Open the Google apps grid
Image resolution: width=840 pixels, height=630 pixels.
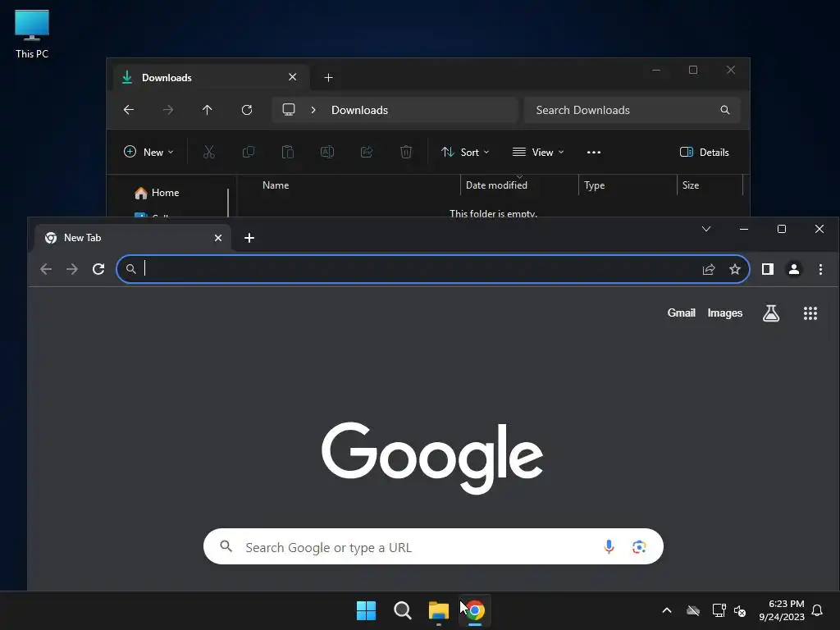pos(810,313)
